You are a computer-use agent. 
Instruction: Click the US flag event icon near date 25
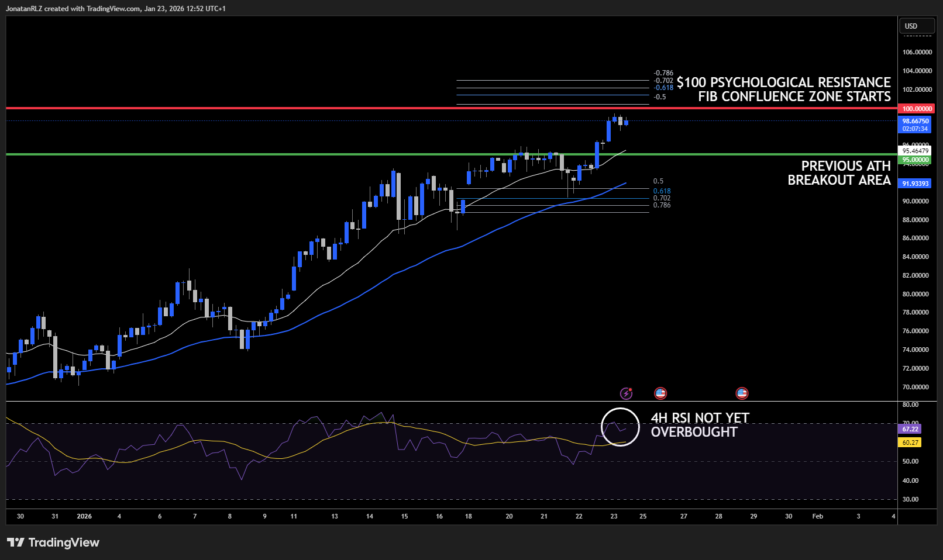(660, 393)
